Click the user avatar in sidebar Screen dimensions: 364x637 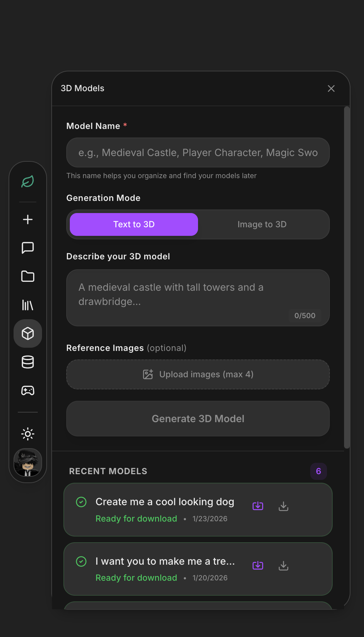point(28,462)
